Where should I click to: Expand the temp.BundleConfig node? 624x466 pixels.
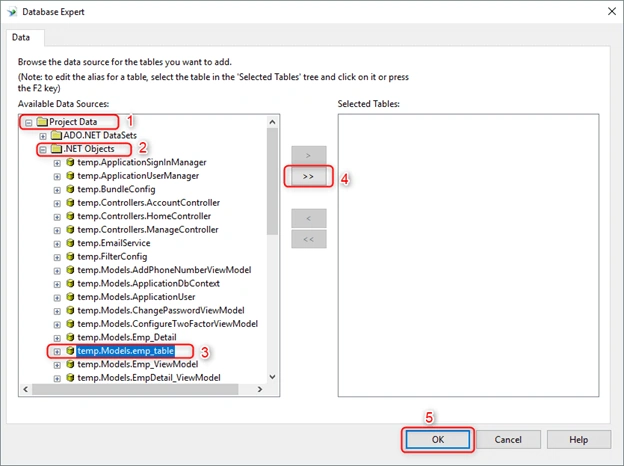click(x=57, y=190)
